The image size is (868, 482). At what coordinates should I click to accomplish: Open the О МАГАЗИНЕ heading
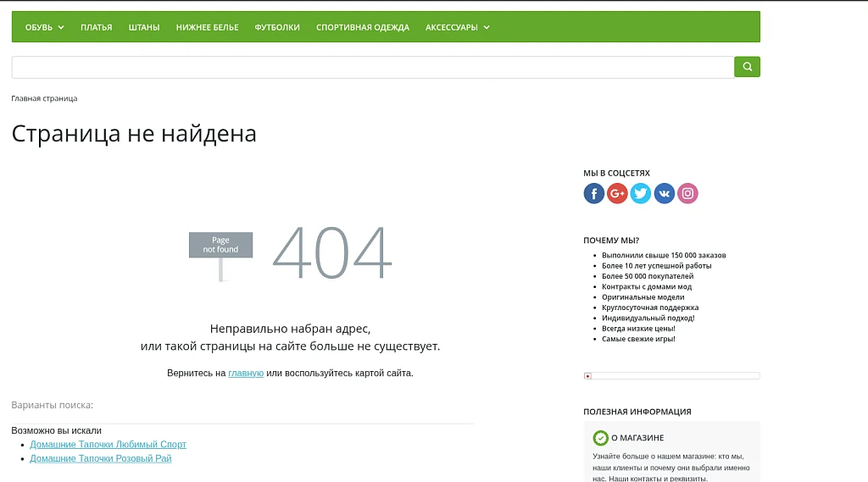pos(637,438)
